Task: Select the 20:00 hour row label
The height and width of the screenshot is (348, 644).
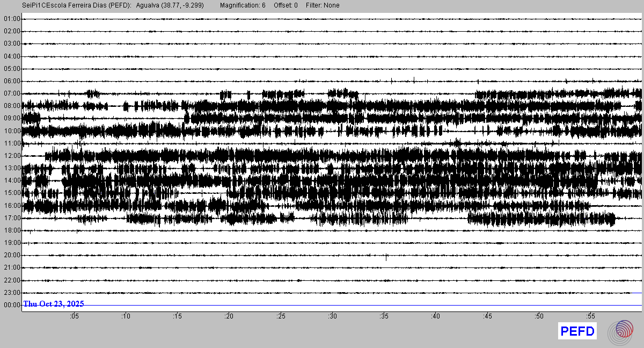Action: point(11,255)
